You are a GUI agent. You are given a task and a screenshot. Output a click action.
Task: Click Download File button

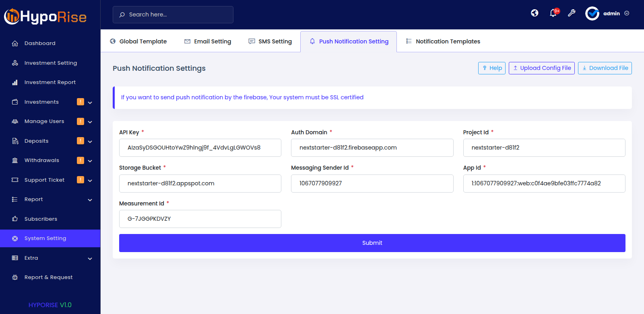click(x=605, y=68)
